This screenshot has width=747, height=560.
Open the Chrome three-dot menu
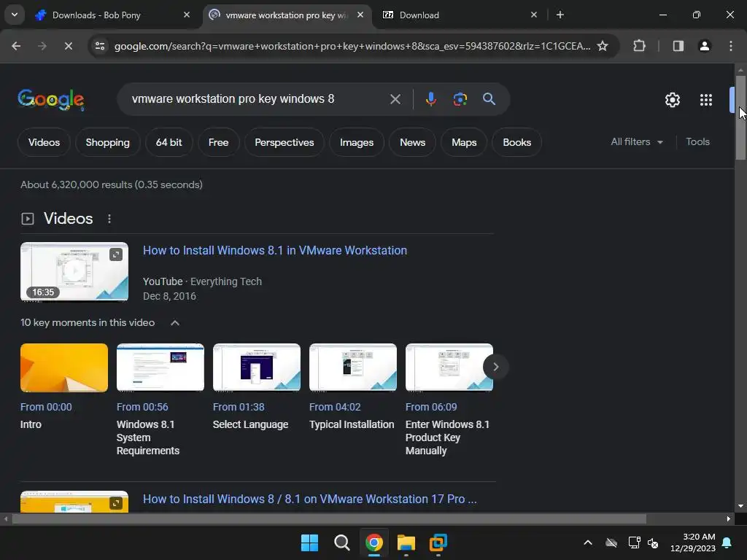coord(731,46)
